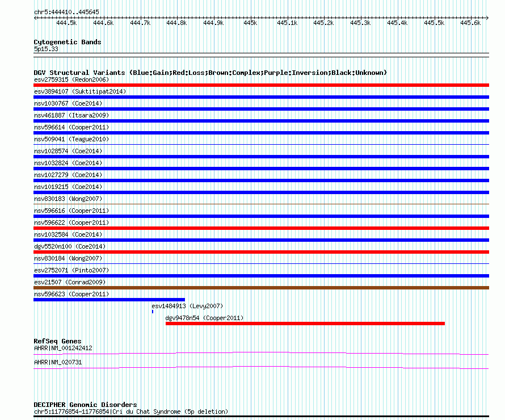
Task: Click the 445.1k ruler tick label
Action: point(287,23)
